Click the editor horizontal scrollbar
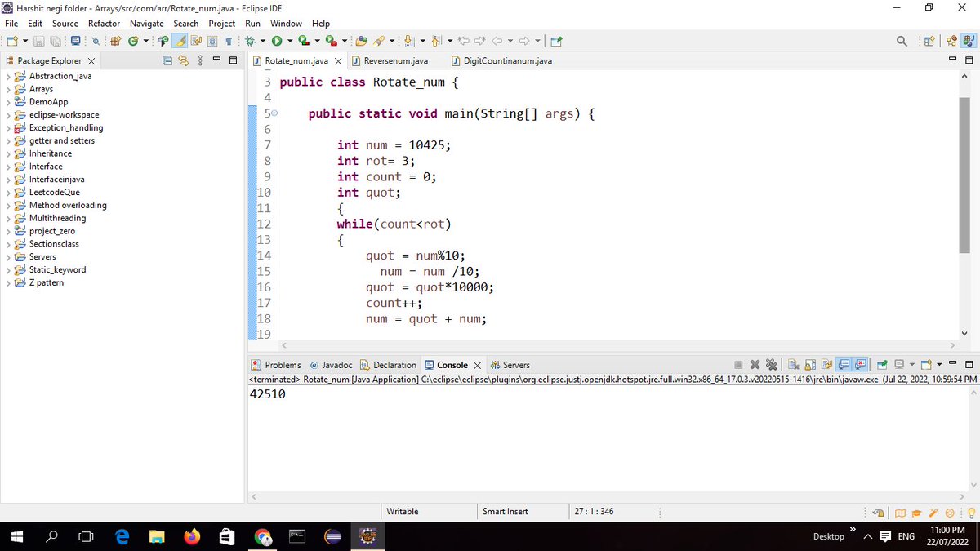 coord(618,344)
